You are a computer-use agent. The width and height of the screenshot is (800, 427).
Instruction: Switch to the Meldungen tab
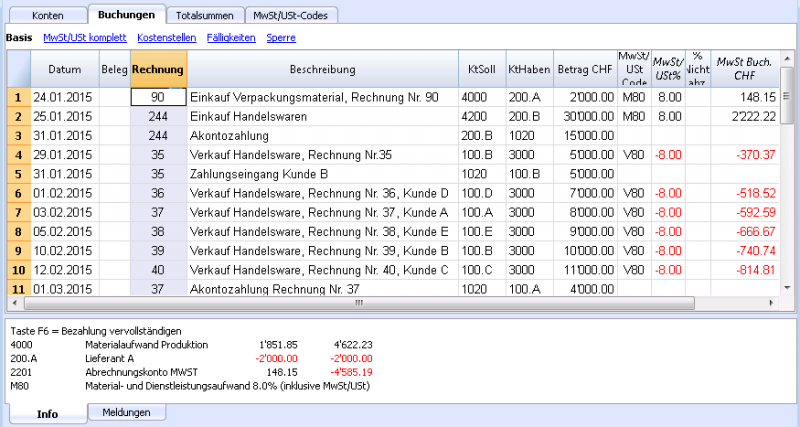pyautogui.click(x=126, y=412)
